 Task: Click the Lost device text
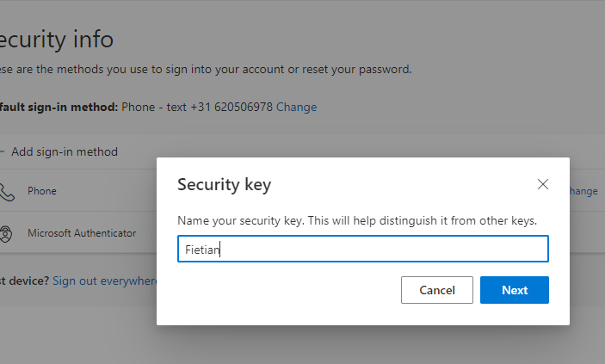coord(24,281)
